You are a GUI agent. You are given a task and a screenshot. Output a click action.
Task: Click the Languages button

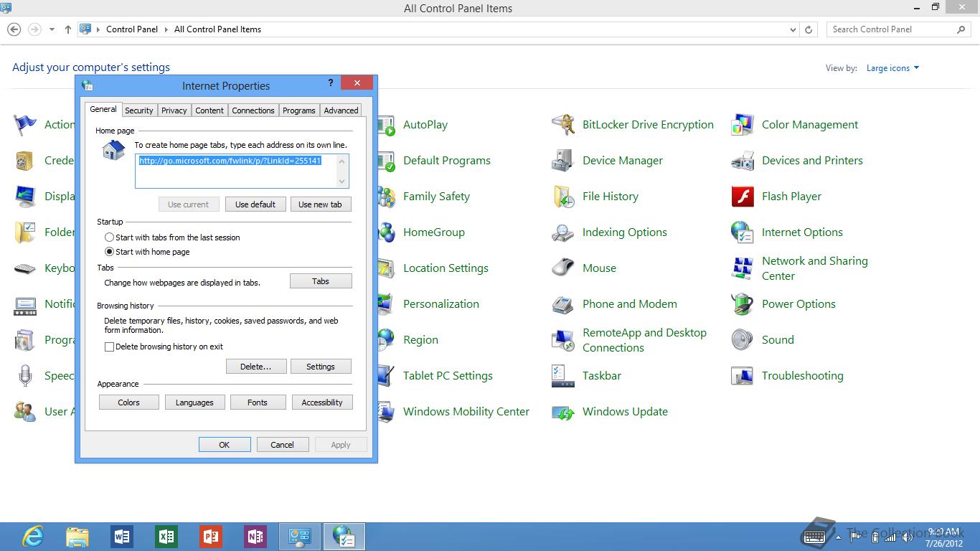pyautogui.click(x=194, y=402)
